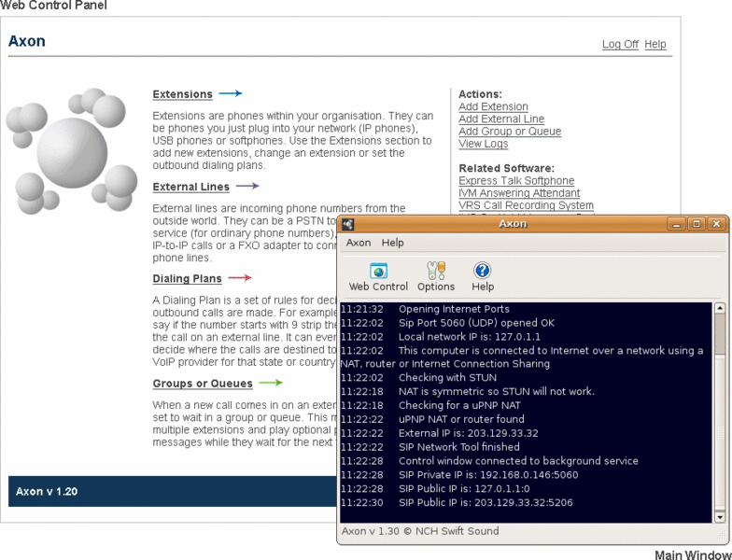Click log line 'SIP Public IP is: 203.129.33.32:5206'

click(x=486, y=502)
